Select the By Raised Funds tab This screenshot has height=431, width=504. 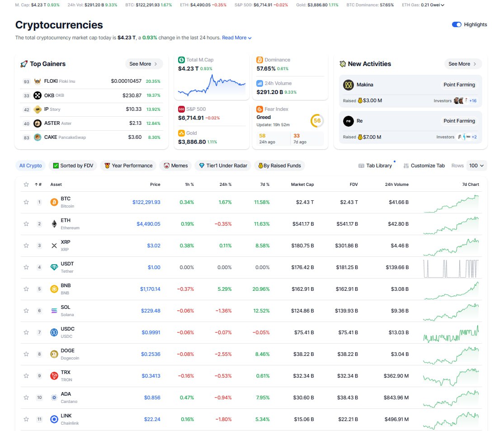[280, 166]
